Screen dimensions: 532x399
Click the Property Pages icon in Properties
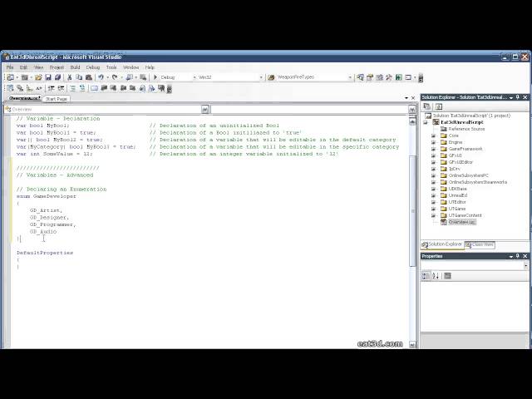[x=447, y=276]
